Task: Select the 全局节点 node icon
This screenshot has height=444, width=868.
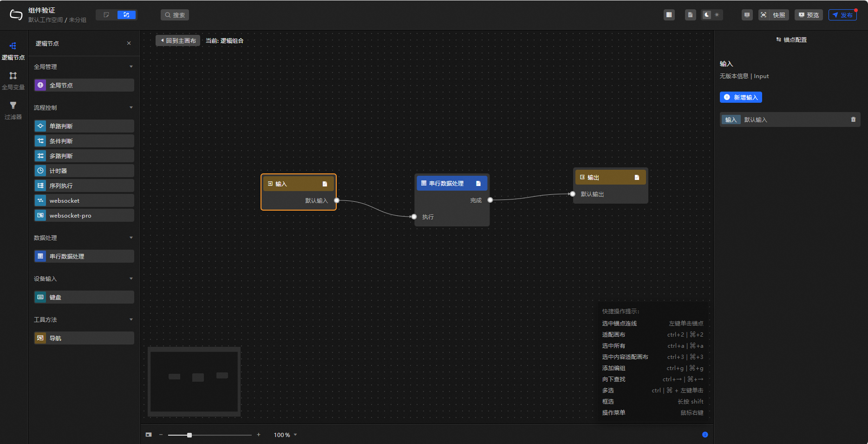Action: (40, 85)
